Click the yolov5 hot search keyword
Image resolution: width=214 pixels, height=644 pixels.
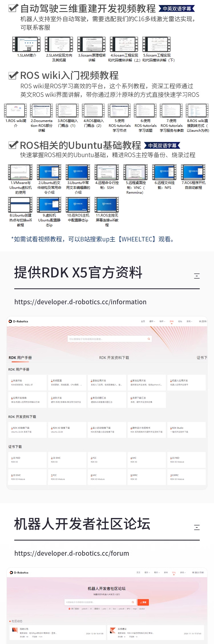pos(84,609)
